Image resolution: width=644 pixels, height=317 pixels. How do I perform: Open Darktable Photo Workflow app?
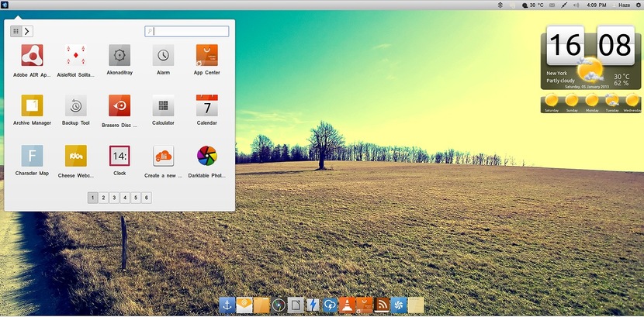206,156
